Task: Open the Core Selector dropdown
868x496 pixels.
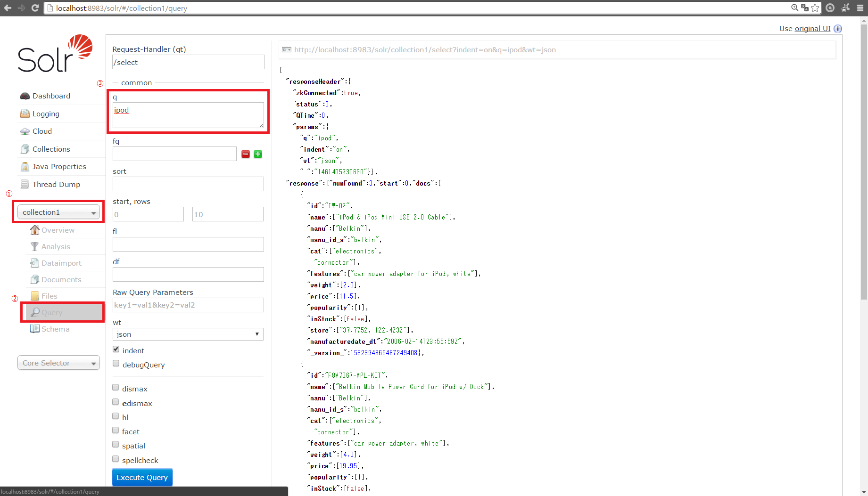Action: click(x=58, y=363)
